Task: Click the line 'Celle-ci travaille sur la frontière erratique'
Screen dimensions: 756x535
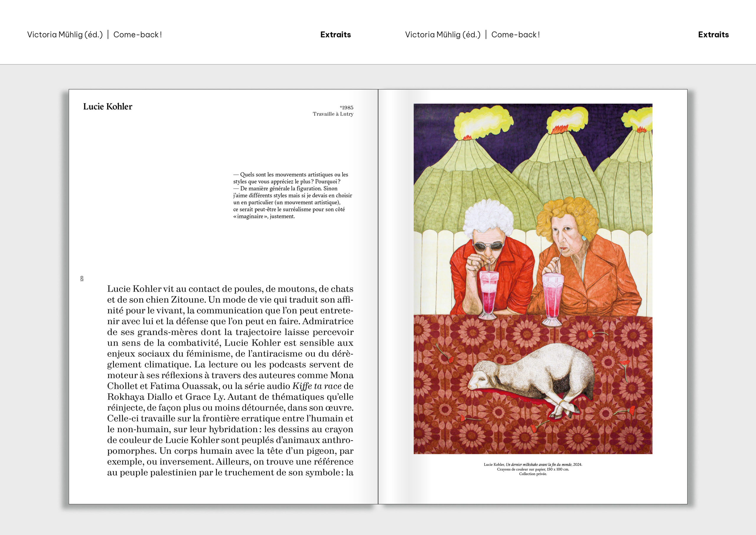Action: point(230,419)
